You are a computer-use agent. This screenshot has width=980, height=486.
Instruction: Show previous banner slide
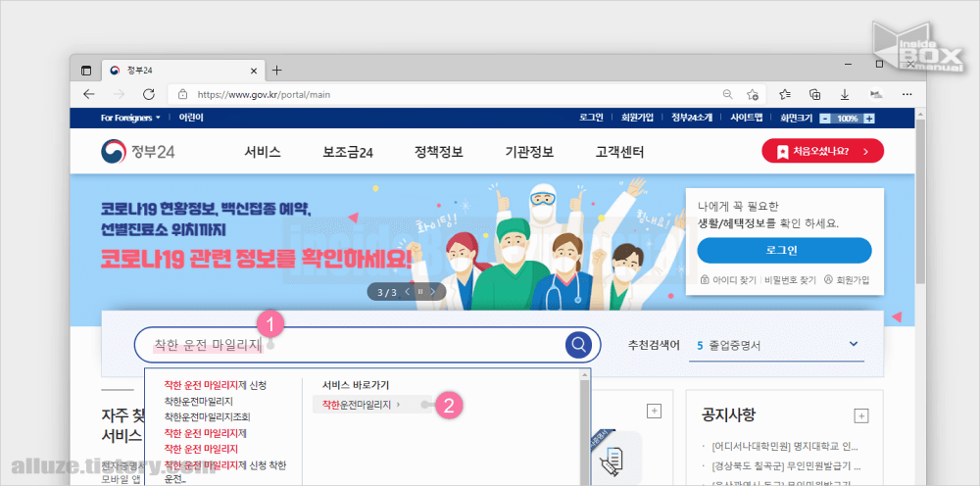pos(408,292)
